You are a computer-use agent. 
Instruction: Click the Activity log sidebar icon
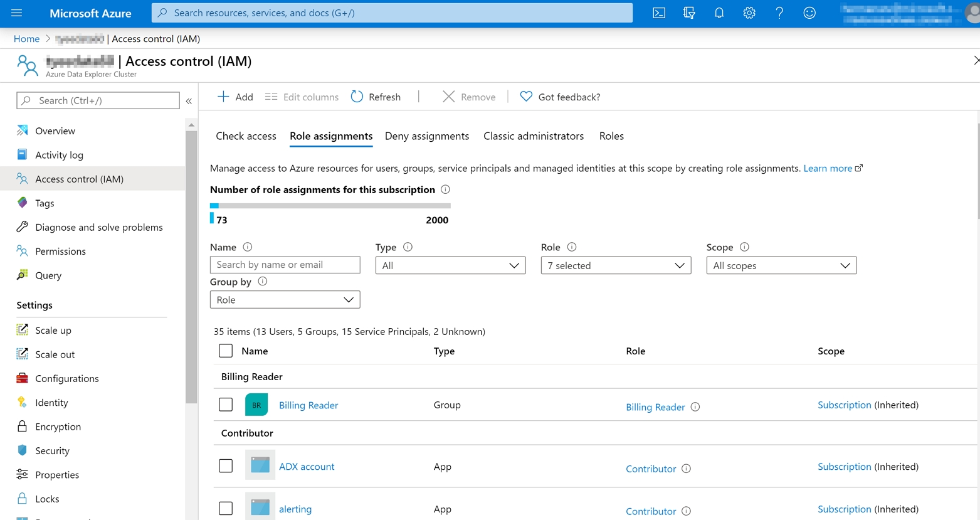tap(23, 154)
